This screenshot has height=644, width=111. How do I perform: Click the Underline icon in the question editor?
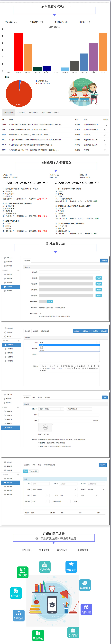point(50,366)
